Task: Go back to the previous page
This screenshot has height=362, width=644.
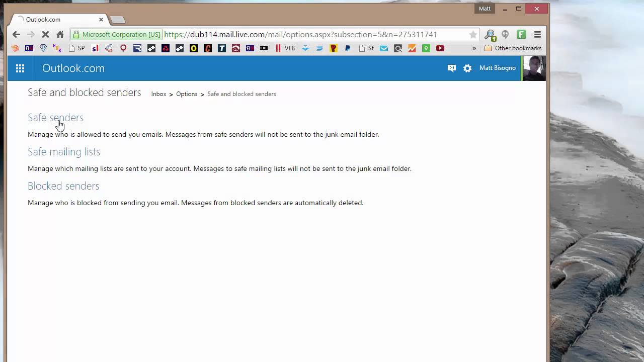Action: point(16,35)
